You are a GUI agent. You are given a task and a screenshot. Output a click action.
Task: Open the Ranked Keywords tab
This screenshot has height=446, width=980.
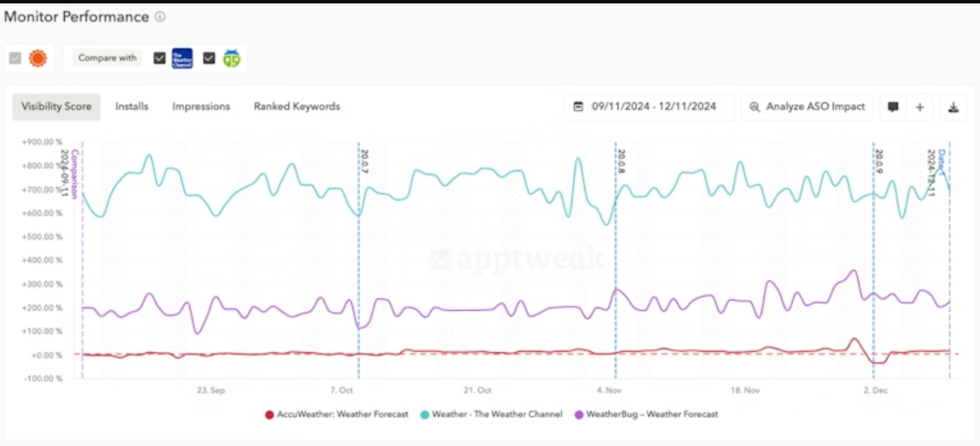(x=296, y=107)
